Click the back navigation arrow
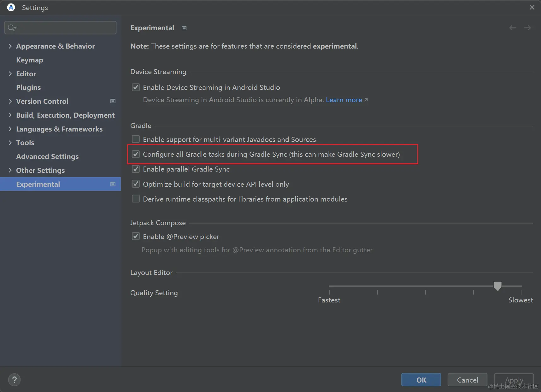The image size is (541, 392). click(513, 28)
